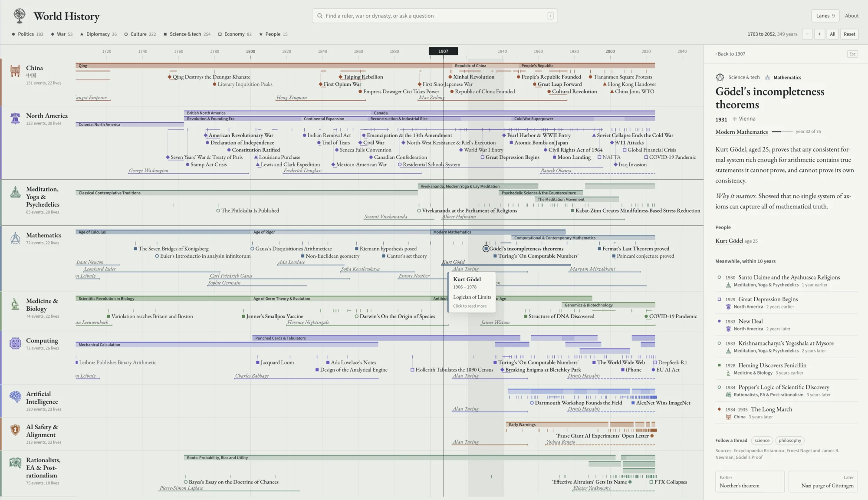Toggle the Science & tech filter
Screen dimensions: 868x500
tap(187, 34)
